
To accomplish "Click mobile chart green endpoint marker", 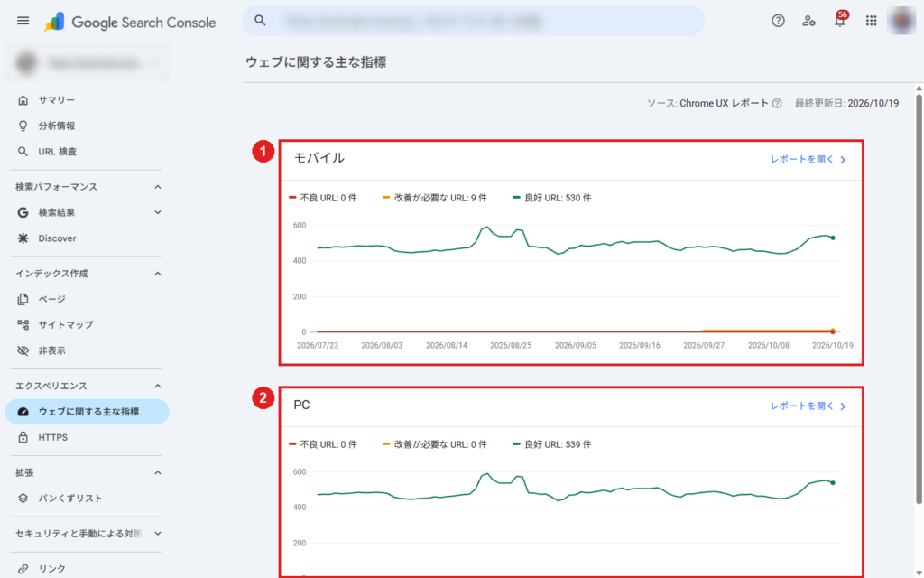I will point(833,238).
